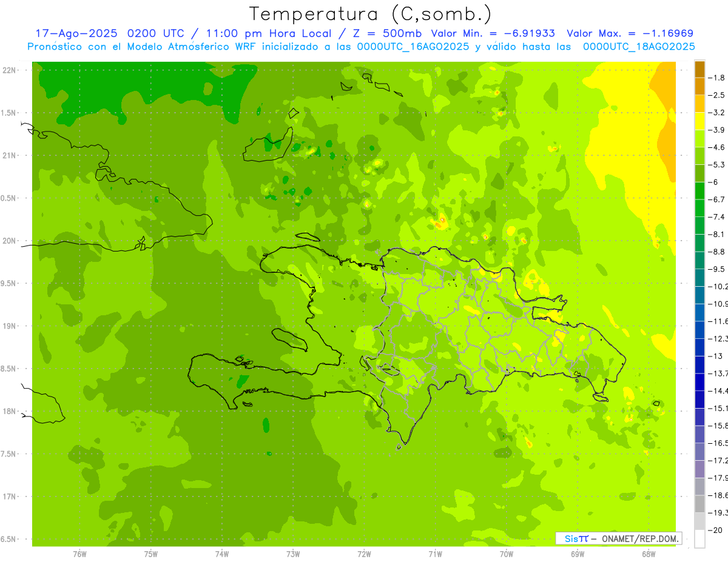The image size is (728, 562).
Task: Click the WRF model forecast description line
Action: pyautogui.click(x=361, y=47)
